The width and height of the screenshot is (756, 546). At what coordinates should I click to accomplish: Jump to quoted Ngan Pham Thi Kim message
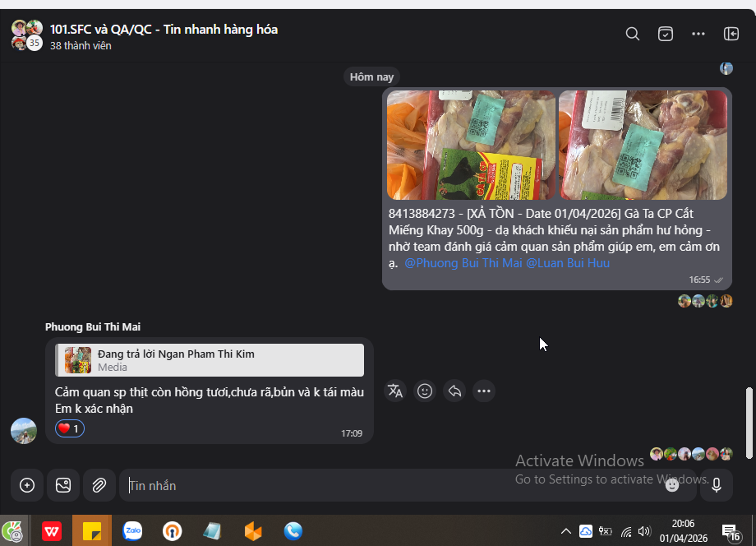[x=210, y=360]
